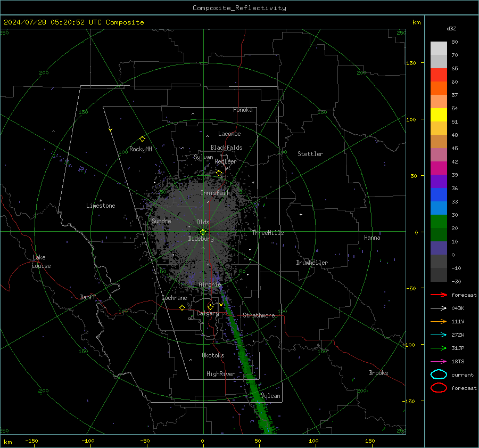Click the white 04DK arrow icon

[x=439, y=308]
